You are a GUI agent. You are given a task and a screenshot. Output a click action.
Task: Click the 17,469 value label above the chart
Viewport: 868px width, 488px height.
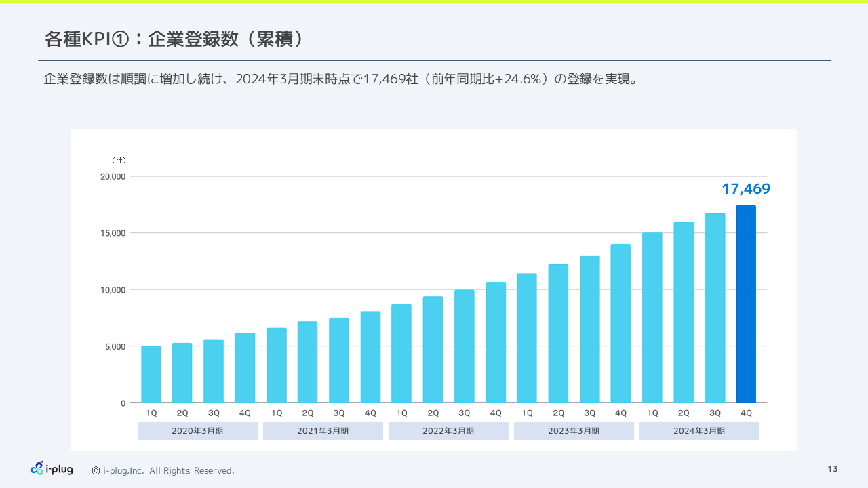tap(746, 189)
